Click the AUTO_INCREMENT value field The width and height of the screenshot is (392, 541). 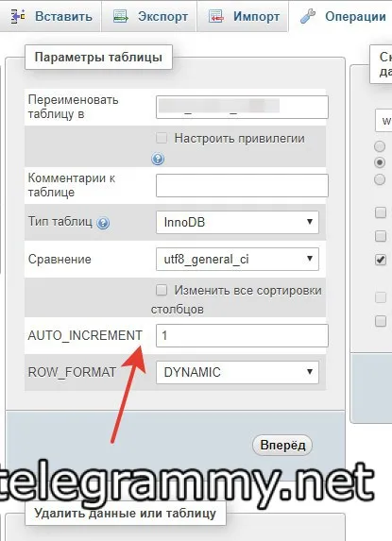pyautogui.click(x=242, y=335)
